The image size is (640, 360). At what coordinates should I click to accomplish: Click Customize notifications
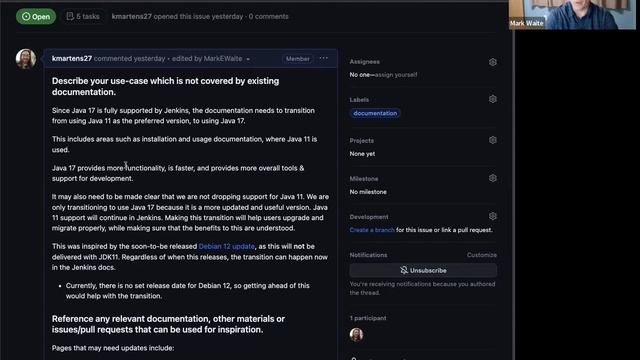[482, 255]
